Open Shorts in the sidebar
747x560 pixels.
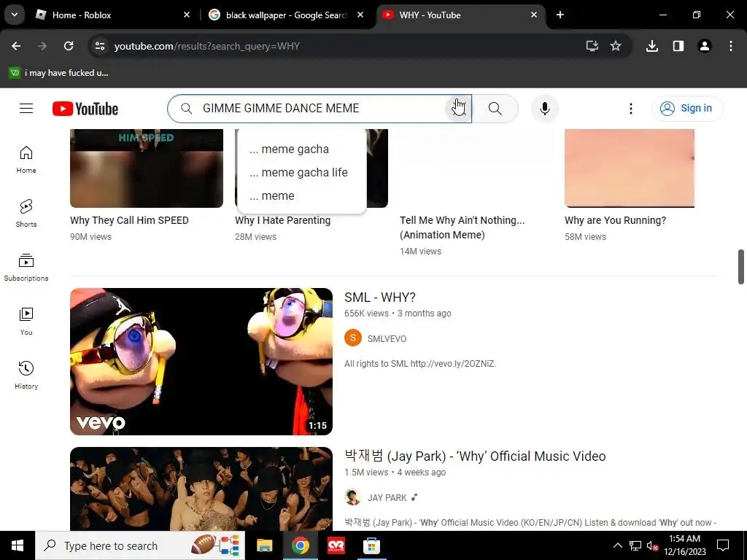(26, 214)
